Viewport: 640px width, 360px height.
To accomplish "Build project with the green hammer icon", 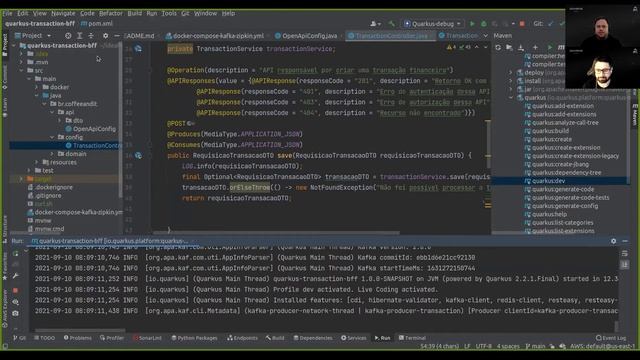I will (x=392, y=24).
